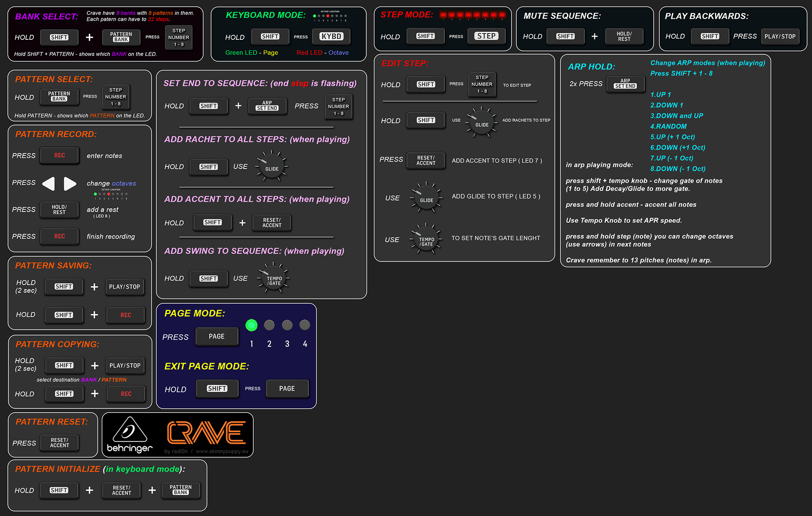This screenshot has width=812, height=516.
Task: Click the orange CRAVE logo
Action: [206, 433]
